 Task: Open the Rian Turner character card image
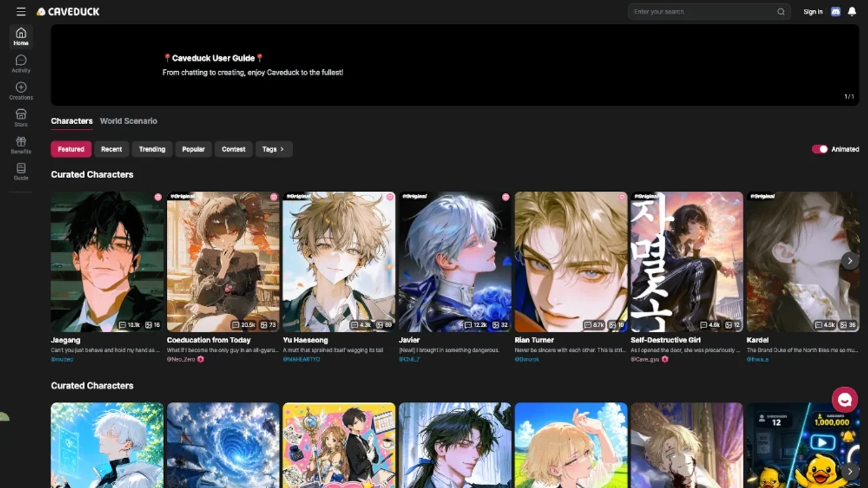pos(571,262)
